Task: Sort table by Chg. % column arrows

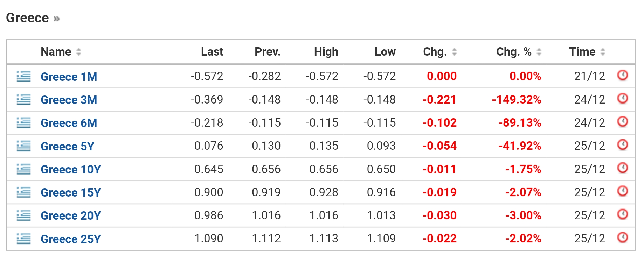Action: 539,52
